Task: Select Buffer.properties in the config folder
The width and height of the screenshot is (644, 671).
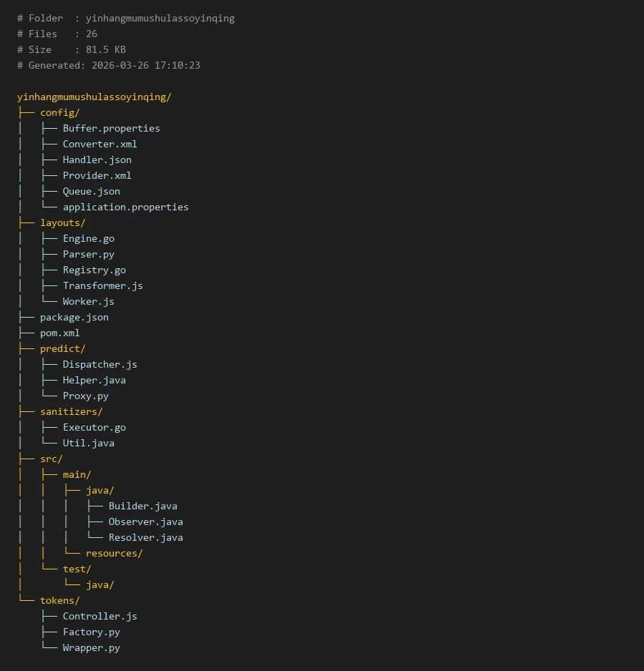Action: 111,129
